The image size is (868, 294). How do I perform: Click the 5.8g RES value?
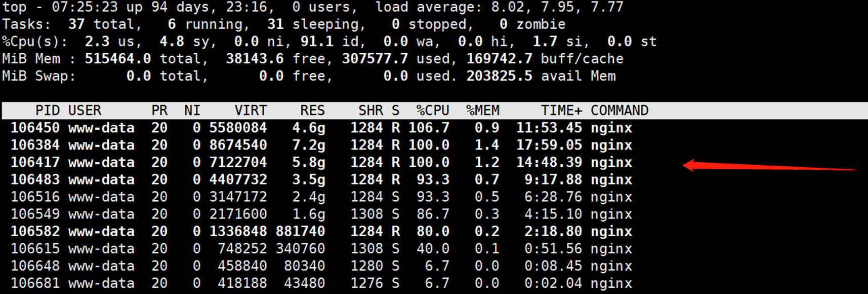[x=308, y=162]
